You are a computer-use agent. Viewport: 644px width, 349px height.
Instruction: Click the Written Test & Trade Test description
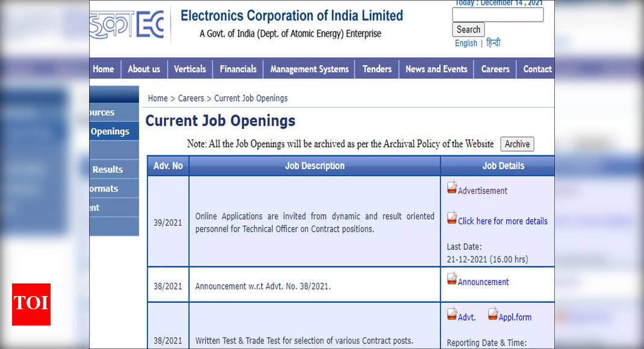click(x=304, y=341)
